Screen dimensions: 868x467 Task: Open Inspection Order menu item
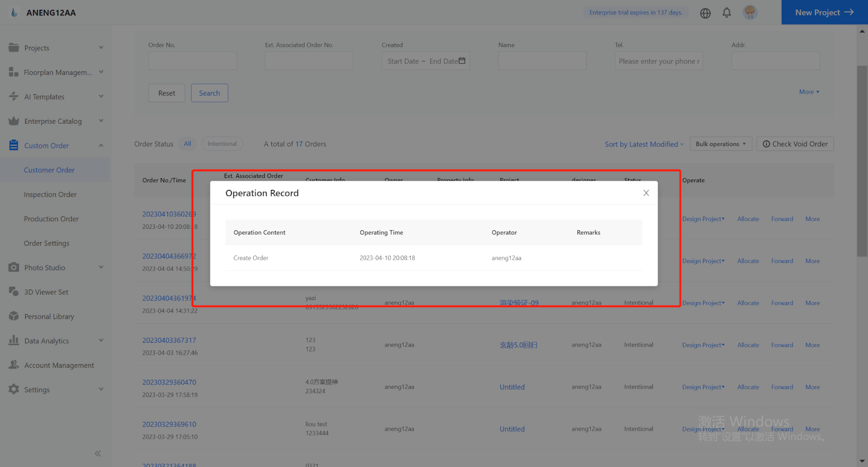click(x=50, y=194)
